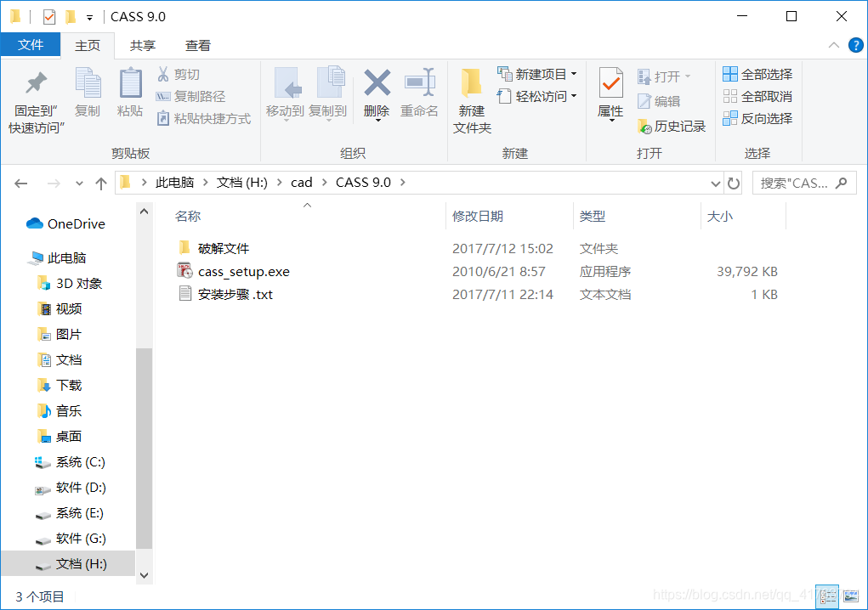Viewport: 868px width, 610px height.
Task: Click History (历史记录) icon
Action: point(644,127)
